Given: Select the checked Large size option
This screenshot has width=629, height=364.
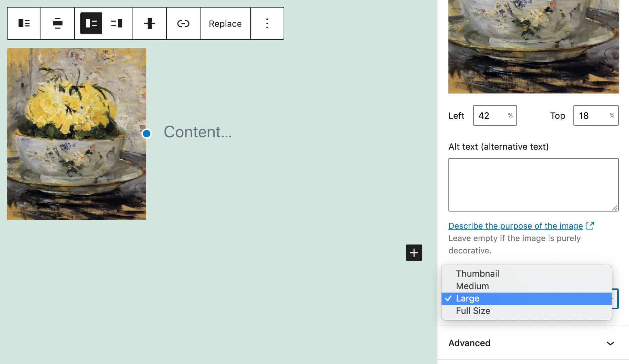Looking at the screenshot, I should pos(467,298).
